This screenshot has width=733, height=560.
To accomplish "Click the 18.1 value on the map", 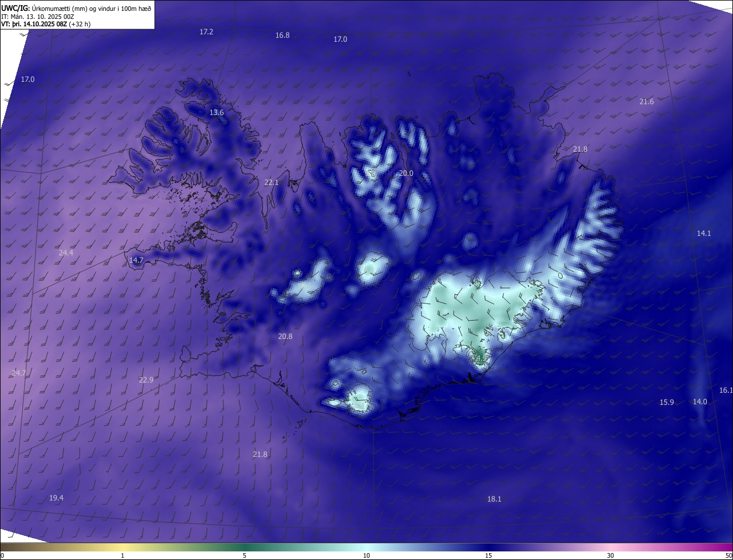I will tap(494, 499).
